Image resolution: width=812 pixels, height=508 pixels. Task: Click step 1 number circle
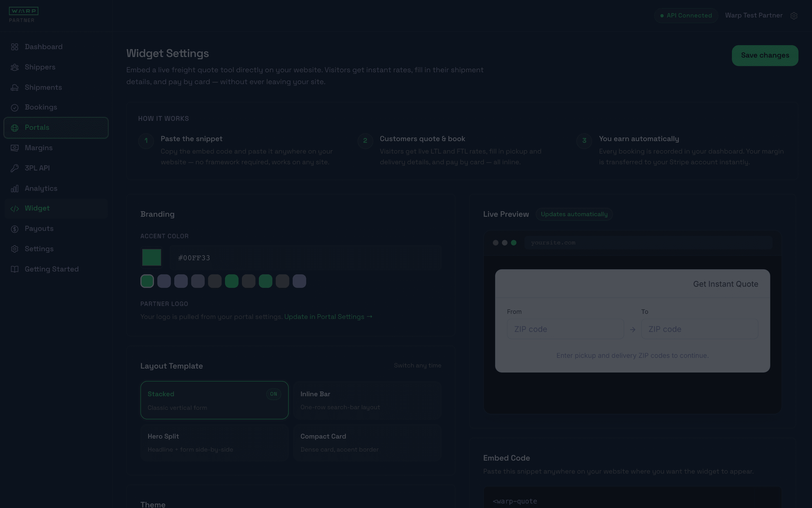pos(146,141)
